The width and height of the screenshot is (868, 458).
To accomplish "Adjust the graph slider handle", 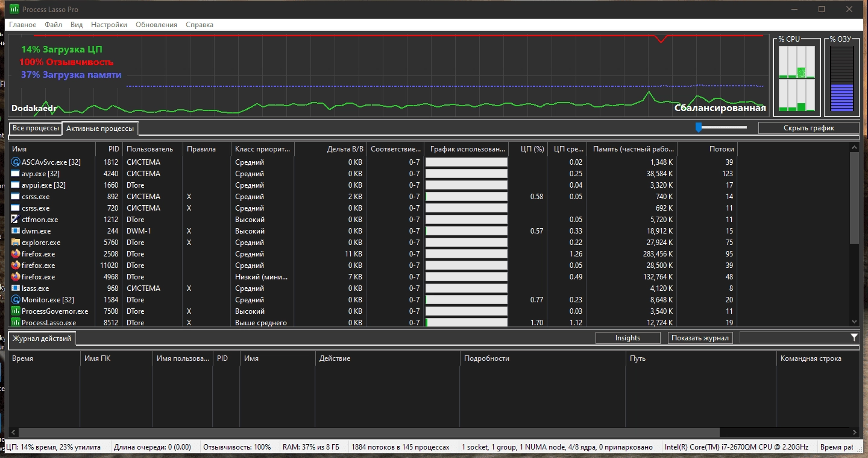I will (699, 127).
